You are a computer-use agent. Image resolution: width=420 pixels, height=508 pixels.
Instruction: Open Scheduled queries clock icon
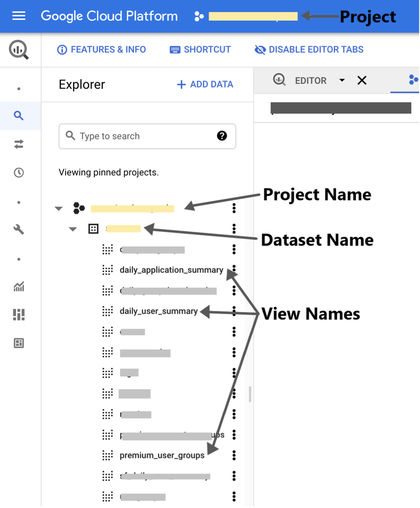click(x=19, y=173)
